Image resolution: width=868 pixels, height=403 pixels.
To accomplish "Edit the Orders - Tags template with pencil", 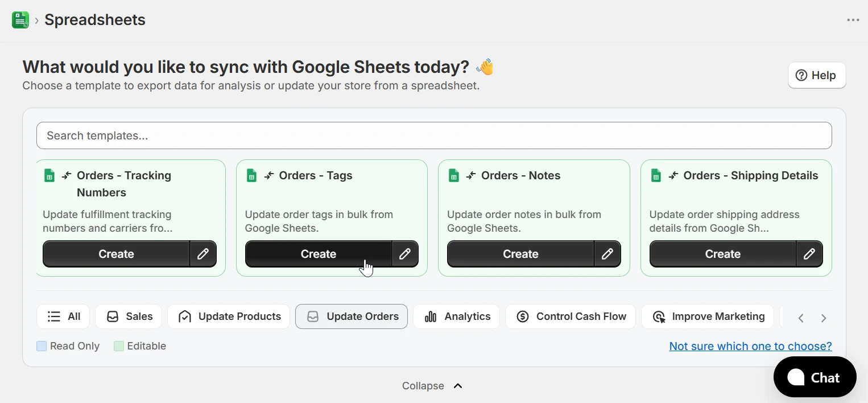I will point(405,254).
